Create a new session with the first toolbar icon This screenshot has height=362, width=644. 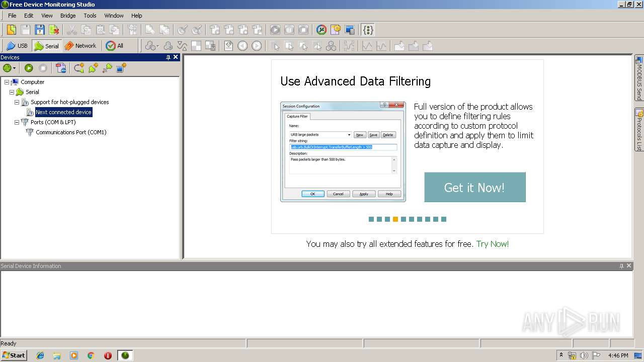pyautogui.click(x=11, y=30)
